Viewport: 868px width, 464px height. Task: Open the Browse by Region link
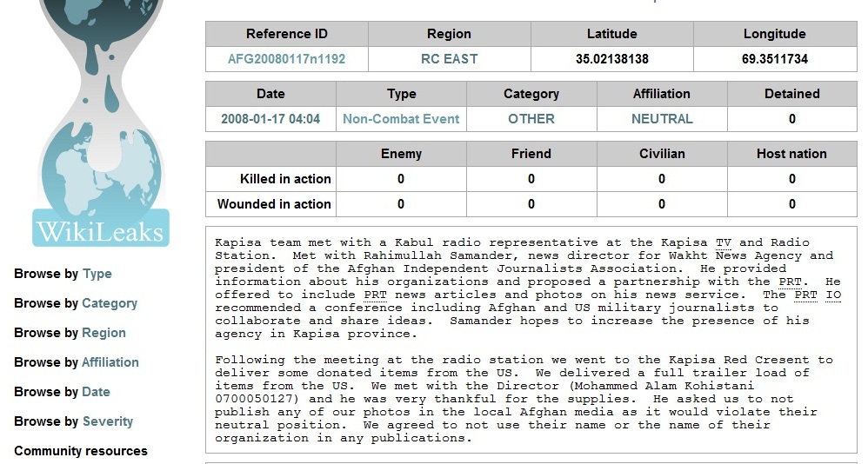[103, 333]
